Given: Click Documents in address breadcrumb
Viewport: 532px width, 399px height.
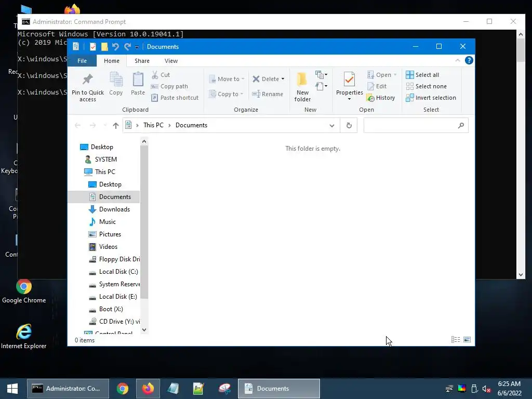Looking at the screenshot, I should (x=191, y=125).
